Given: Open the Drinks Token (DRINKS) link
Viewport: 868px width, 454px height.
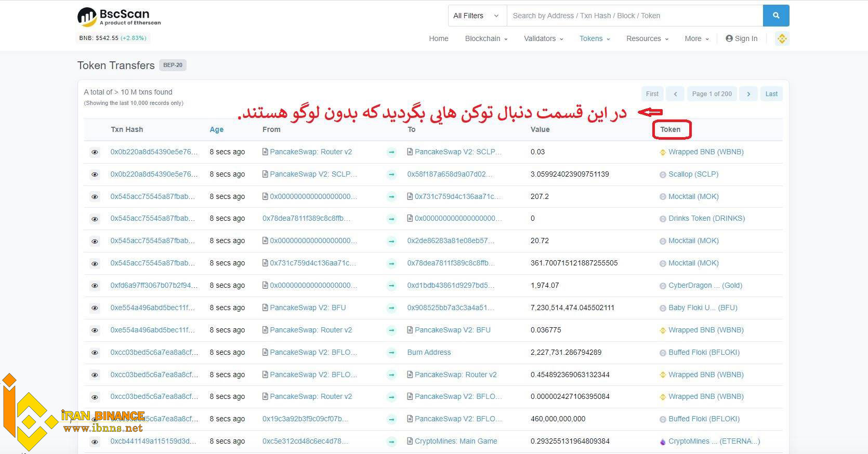Looking at the screenshot, I should click(706, 218).
